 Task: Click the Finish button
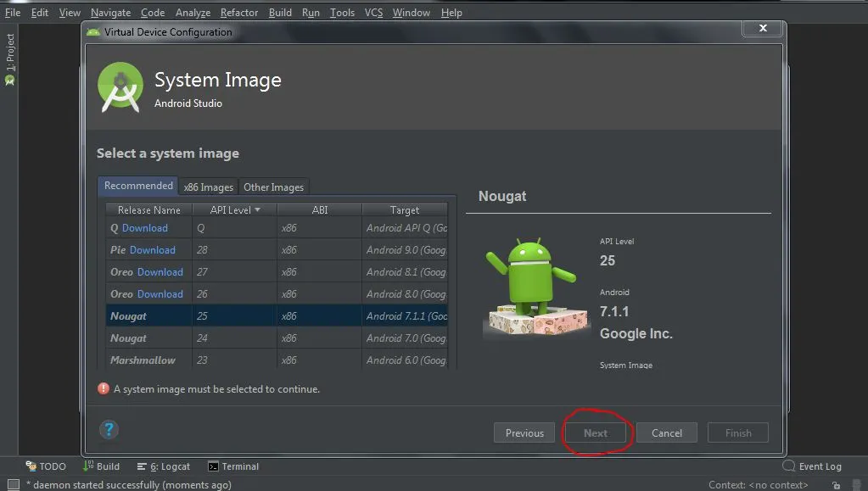click(x=738, y=432)
